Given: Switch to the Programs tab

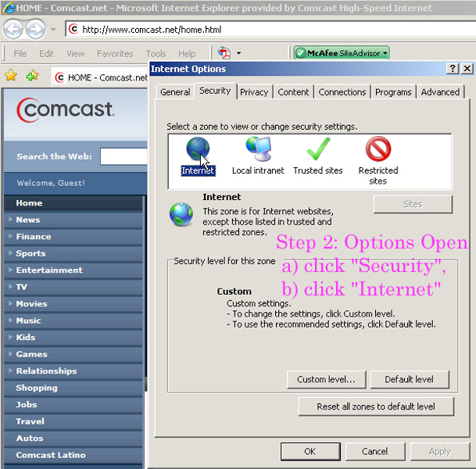Looking at the screenshot, I should click(393, 92).
